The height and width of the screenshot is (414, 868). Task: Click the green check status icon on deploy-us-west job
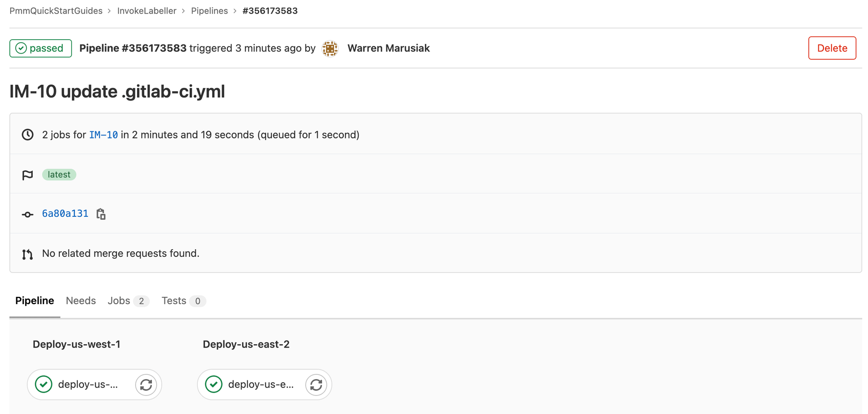pyautogui.click(x=43, y=384)
